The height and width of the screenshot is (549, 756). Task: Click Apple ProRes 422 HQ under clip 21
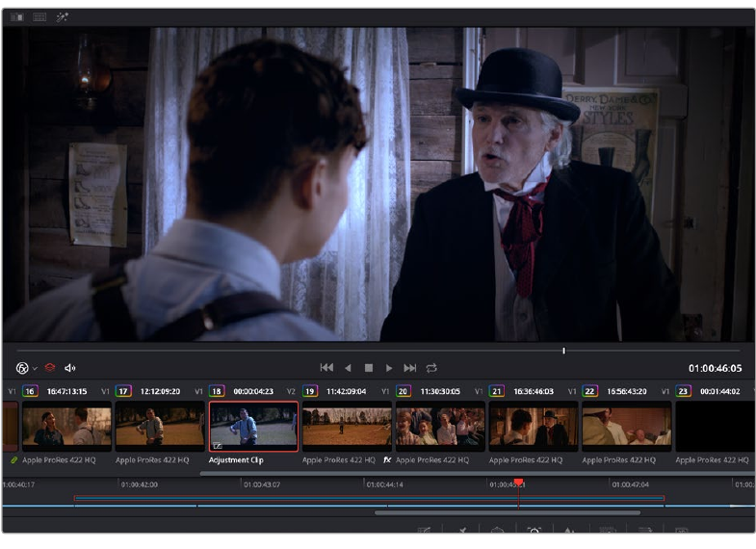click(x=526, y=460)
